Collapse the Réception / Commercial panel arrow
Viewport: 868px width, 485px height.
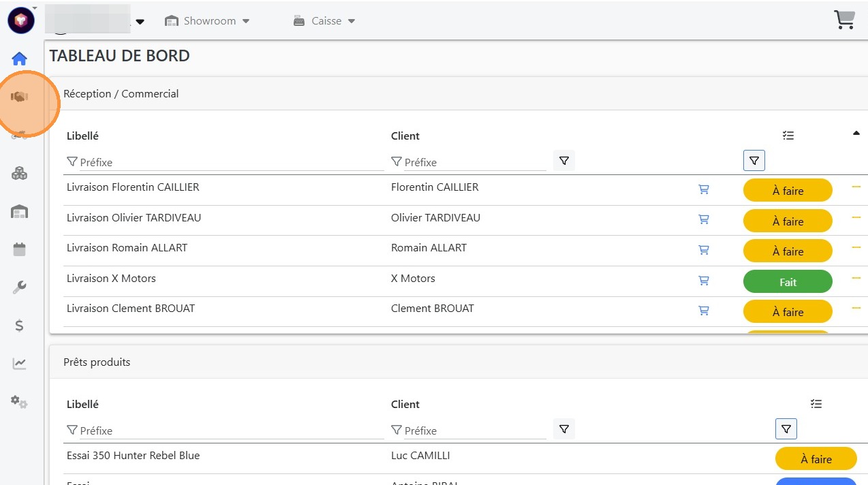[856, 134]
